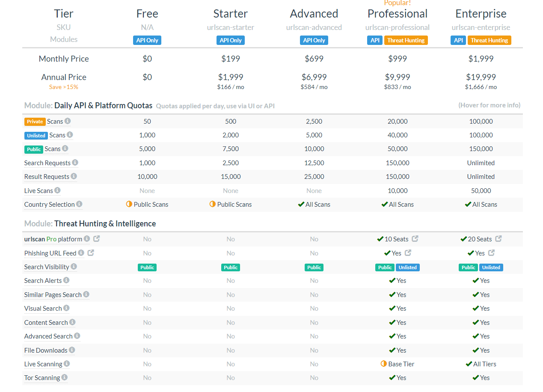Click info icon beside Advanced Search
The image size is (543, 392).
click(x=77, y=336)
